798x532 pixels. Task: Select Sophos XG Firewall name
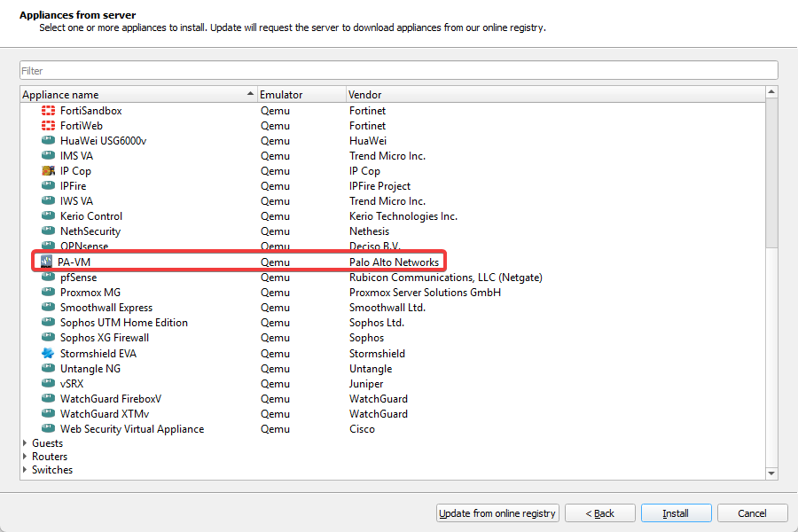tap(105, 338)
